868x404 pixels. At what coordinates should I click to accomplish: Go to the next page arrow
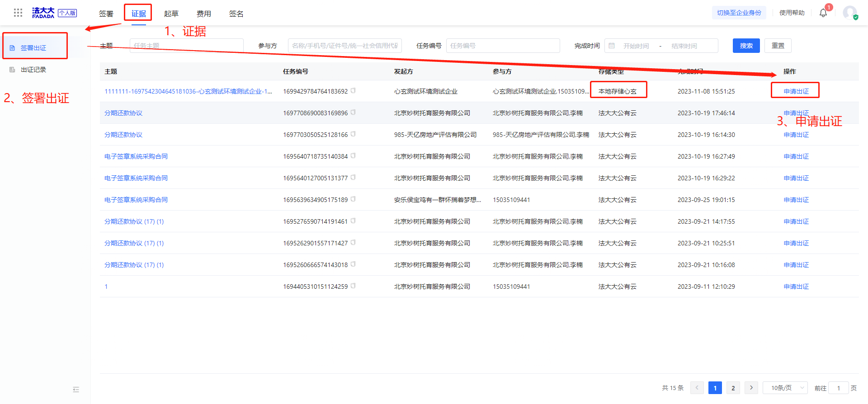click(x=751, y=388)
